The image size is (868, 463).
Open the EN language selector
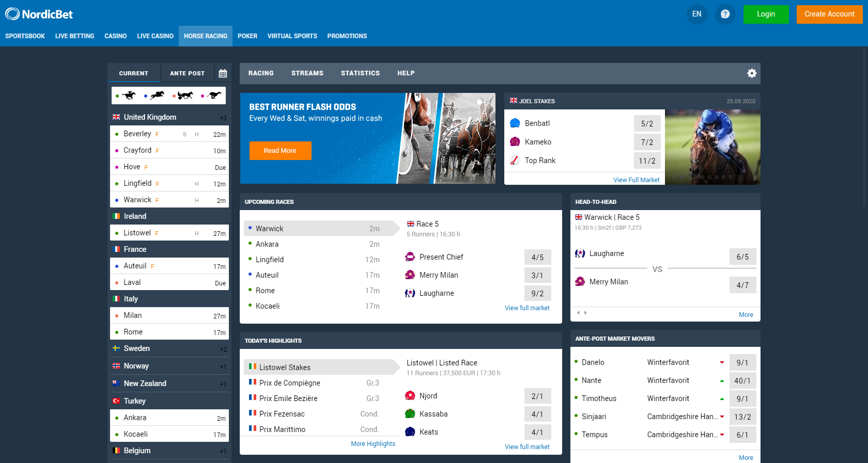pos(696,14)
